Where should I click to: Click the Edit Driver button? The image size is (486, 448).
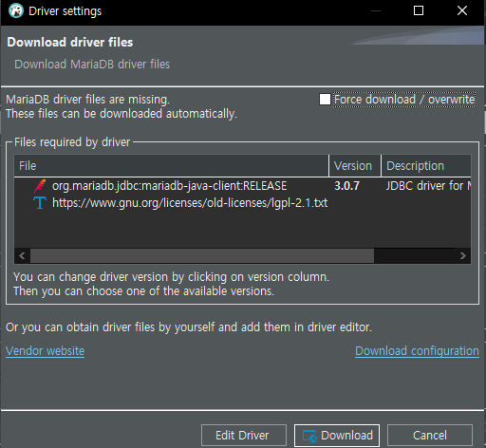pos(244,436)
